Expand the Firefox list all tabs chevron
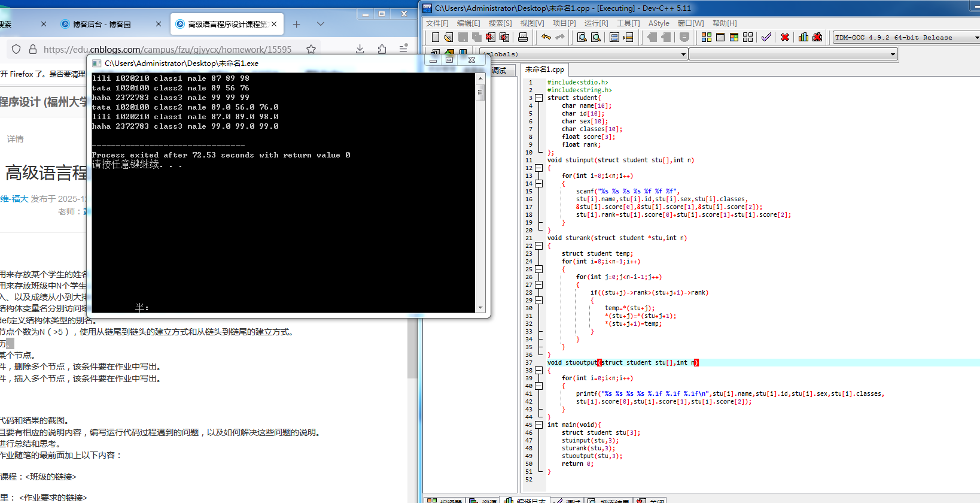The height and width of the screenshot is (503, 980). pyautogui.click(x=321, y=24)
